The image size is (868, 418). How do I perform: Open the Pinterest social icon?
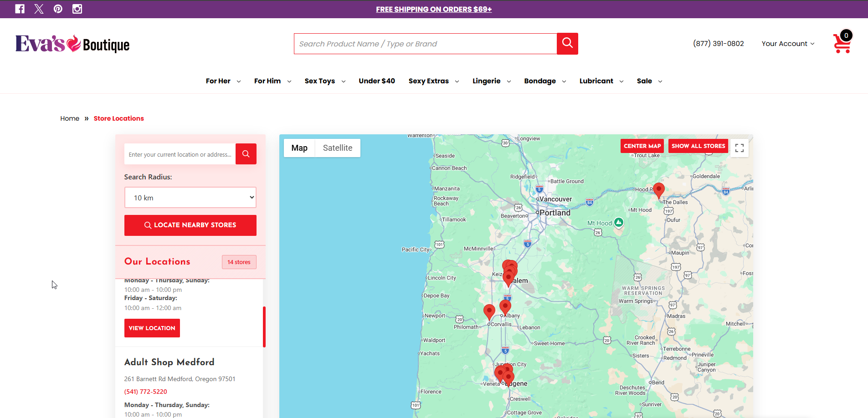58,9
